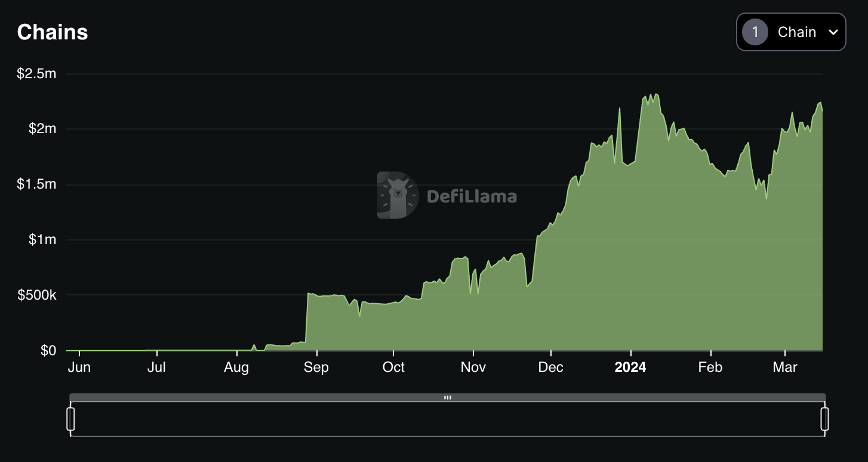868x462 pixels.
Task: Select the right handle of the time slider
Action: (826, 418)
